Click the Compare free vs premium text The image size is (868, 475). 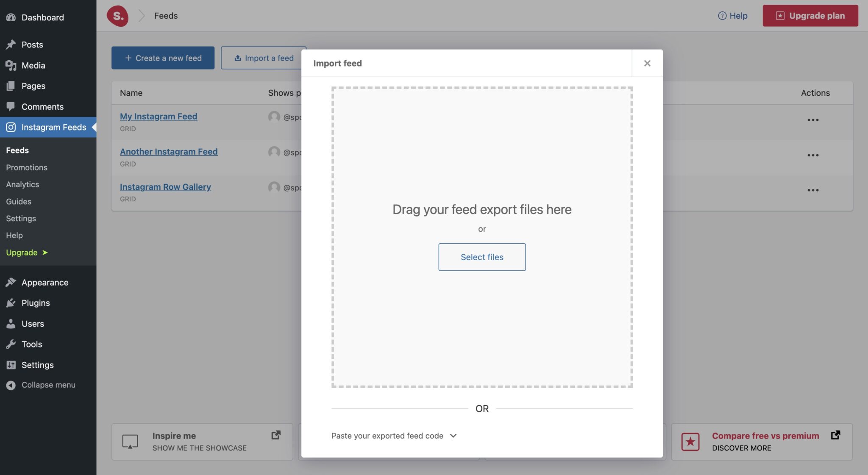click(765, 436)
